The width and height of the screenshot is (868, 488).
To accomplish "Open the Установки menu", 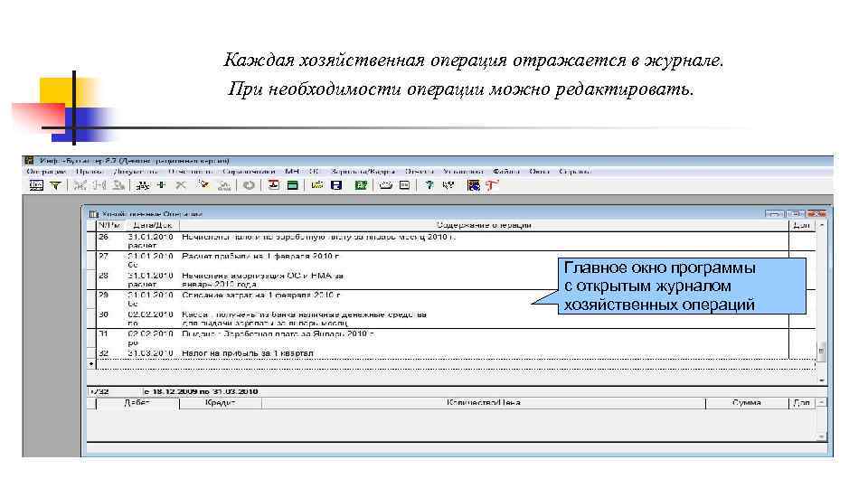I will coord(463,172).
